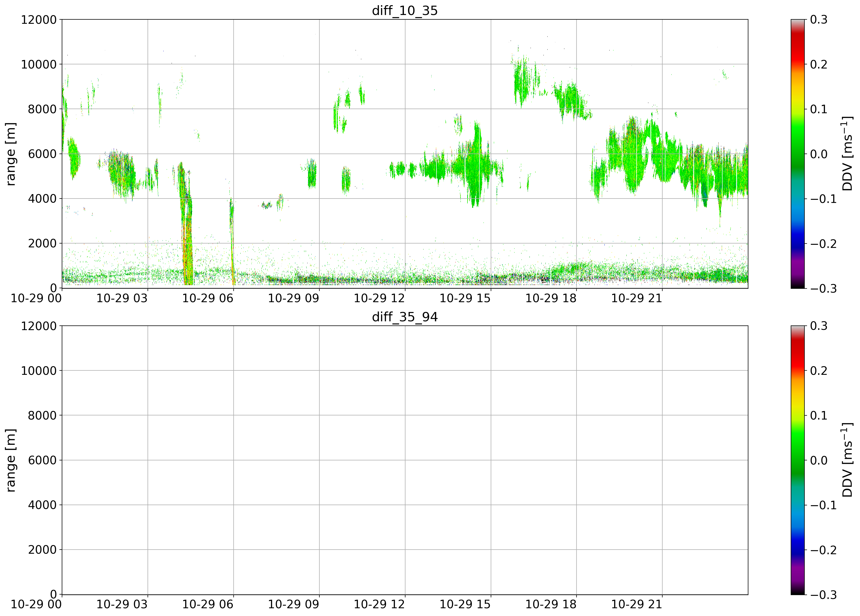Click bottom plot y tick '12000'
This screenshot has width=860, height=616.
[39, 326]
